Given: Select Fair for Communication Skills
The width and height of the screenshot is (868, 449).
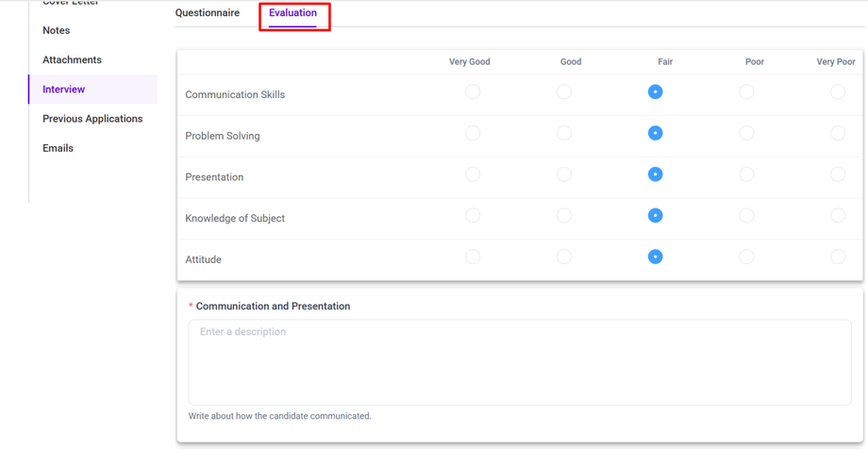Looking at the screenshot, I should pyautogui.click(x=656, y=91).
